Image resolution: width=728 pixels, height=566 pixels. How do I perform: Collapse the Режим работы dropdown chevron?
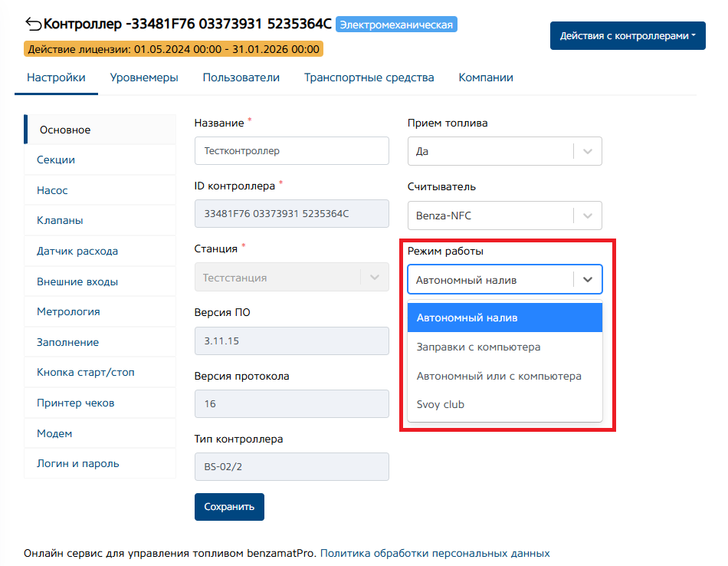point(588,280)
